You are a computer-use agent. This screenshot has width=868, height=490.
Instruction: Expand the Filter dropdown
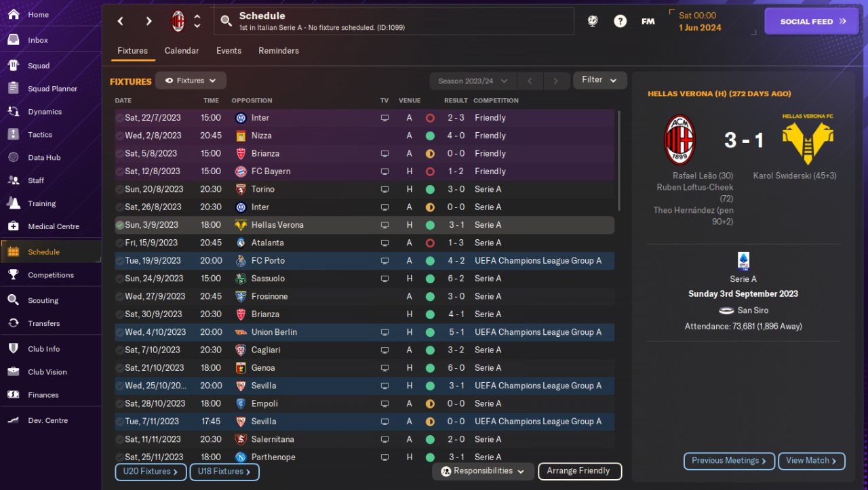[599, 80]
